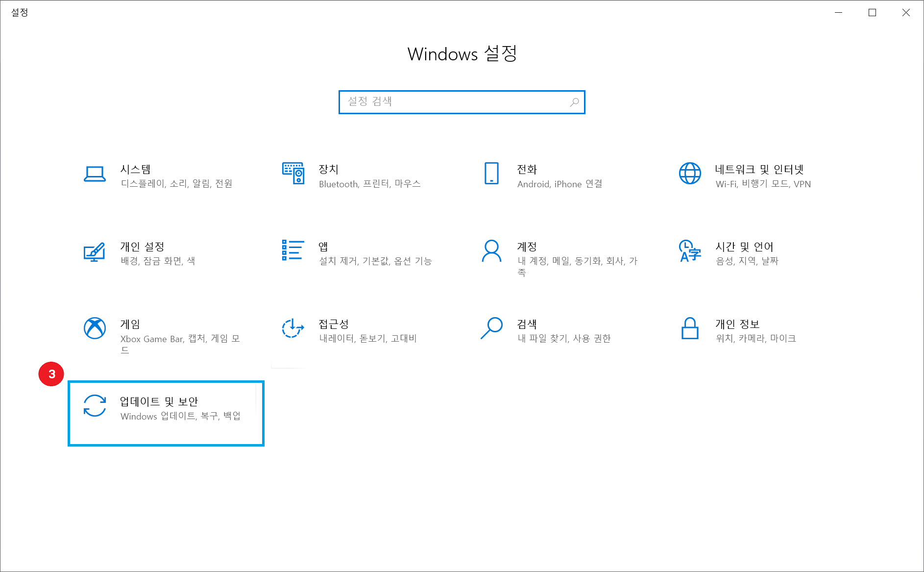
Task: Click the Accounts person icon
Action: point(491,251)
